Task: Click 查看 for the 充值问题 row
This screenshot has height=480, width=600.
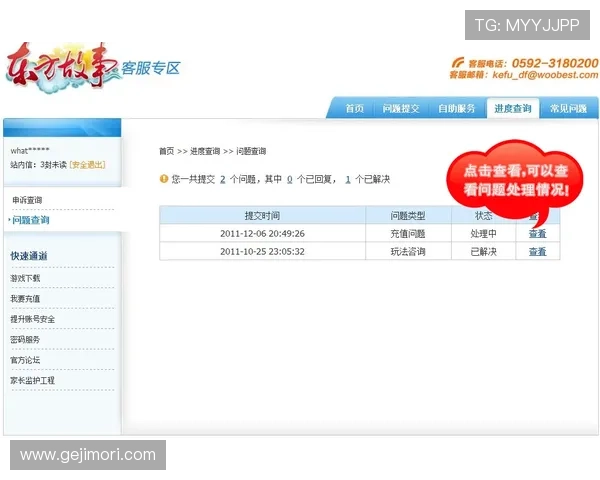Action: [538, 233]
